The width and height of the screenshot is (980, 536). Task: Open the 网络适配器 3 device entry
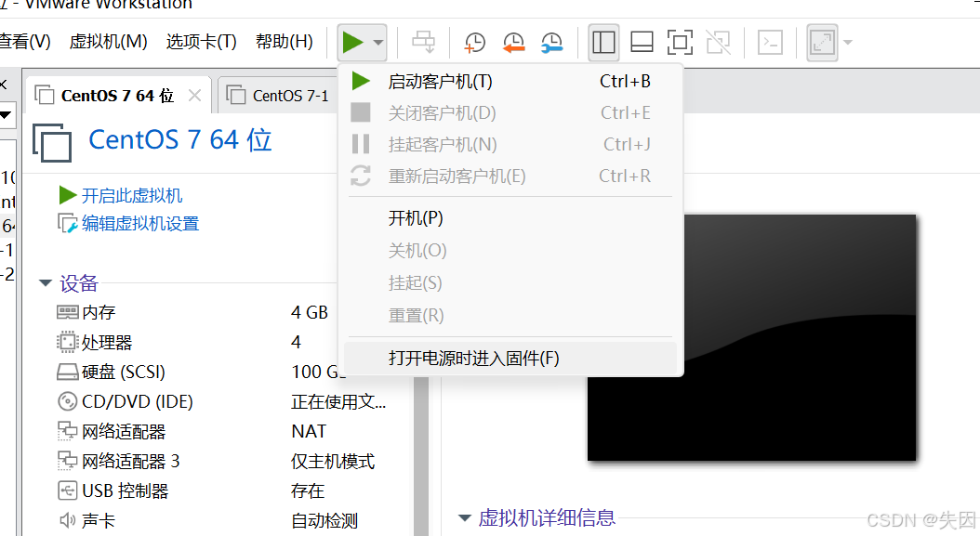pos(118,461)
